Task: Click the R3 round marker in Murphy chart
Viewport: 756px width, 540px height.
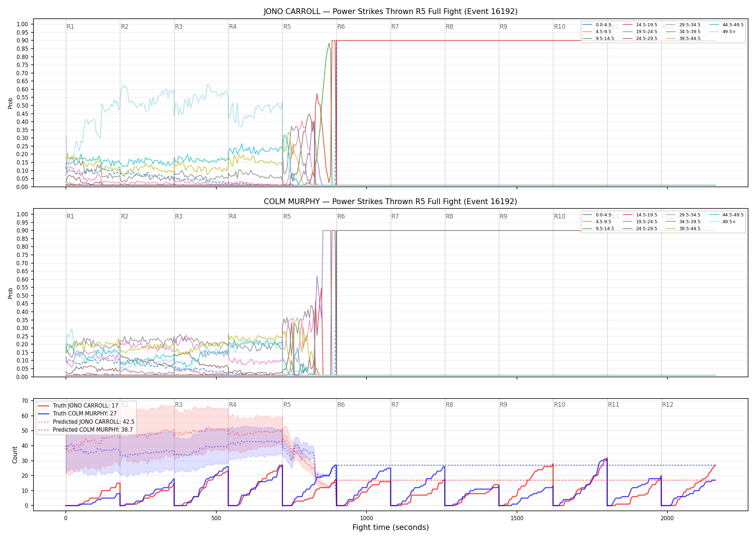Action: (x=179, y=216)
